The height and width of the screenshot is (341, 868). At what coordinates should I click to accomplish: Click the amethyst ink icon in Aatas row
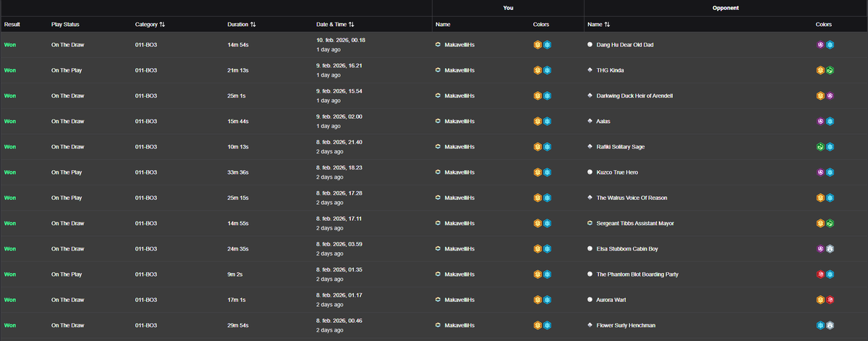821,122
